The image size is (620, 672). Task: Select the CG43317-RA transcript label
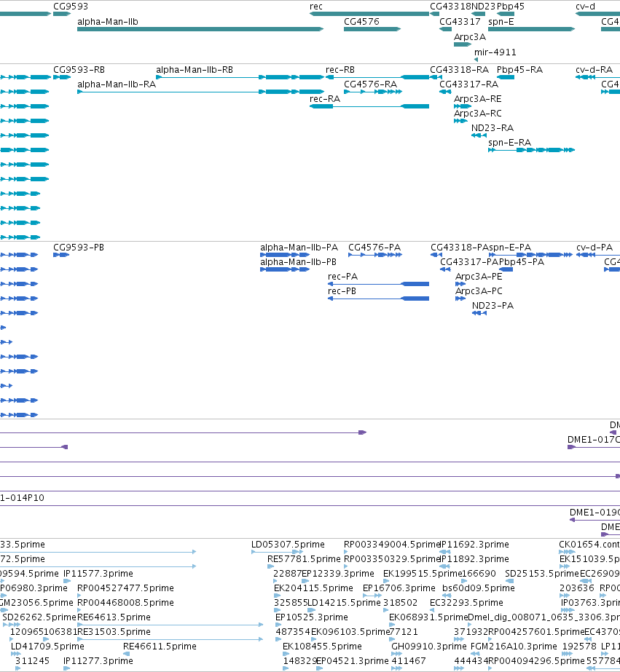click(468, 84)
